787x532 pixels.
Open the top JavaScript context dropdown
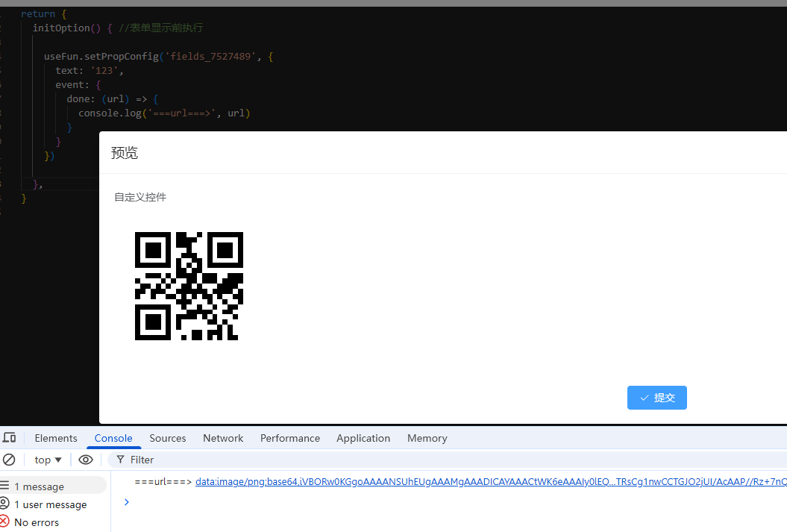coord(48,460)
